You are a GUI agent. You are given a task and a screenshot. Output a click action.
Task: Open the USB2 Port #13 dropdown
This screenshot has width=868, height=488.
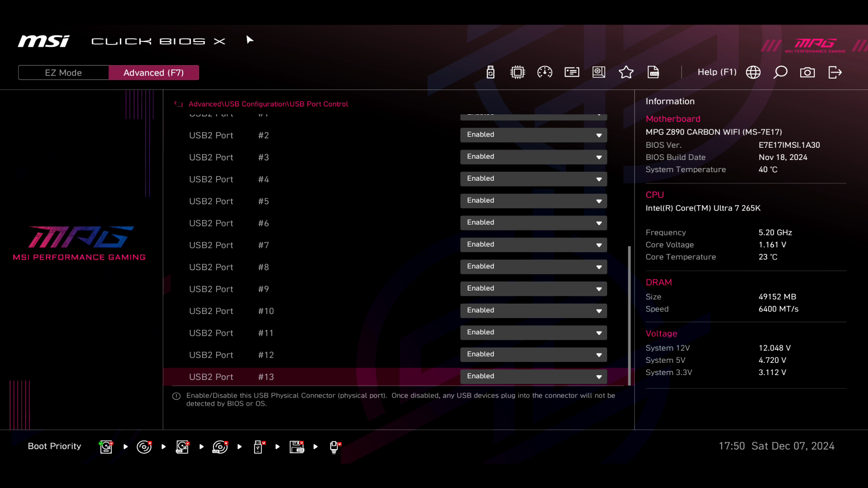click(x=533, y=376)
